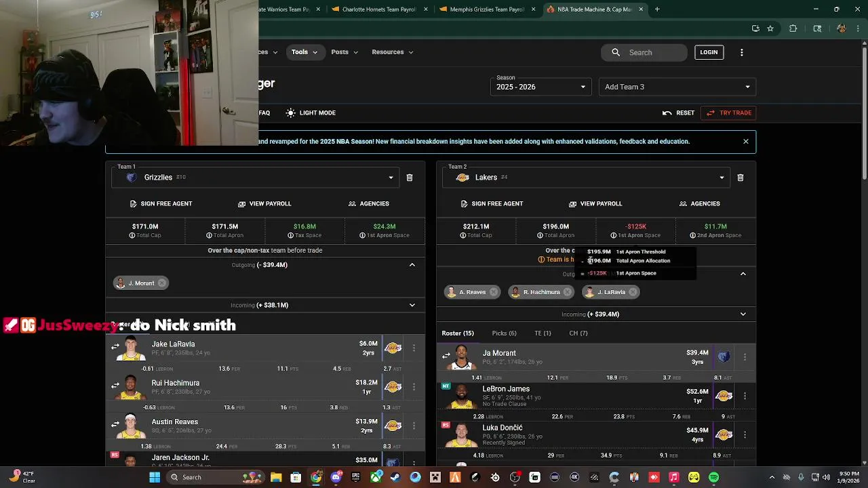Click VIEW PAYROLL for Lakers

595,204
